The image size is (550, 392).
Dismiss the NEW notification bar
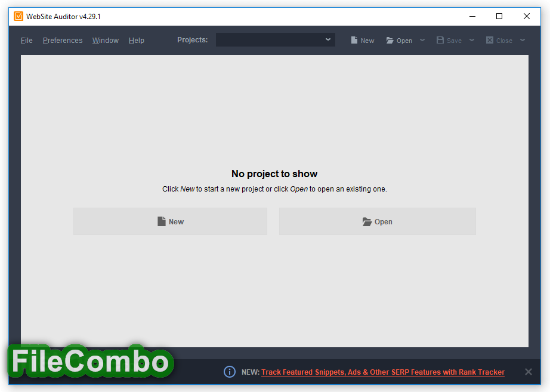click(529, 372)
